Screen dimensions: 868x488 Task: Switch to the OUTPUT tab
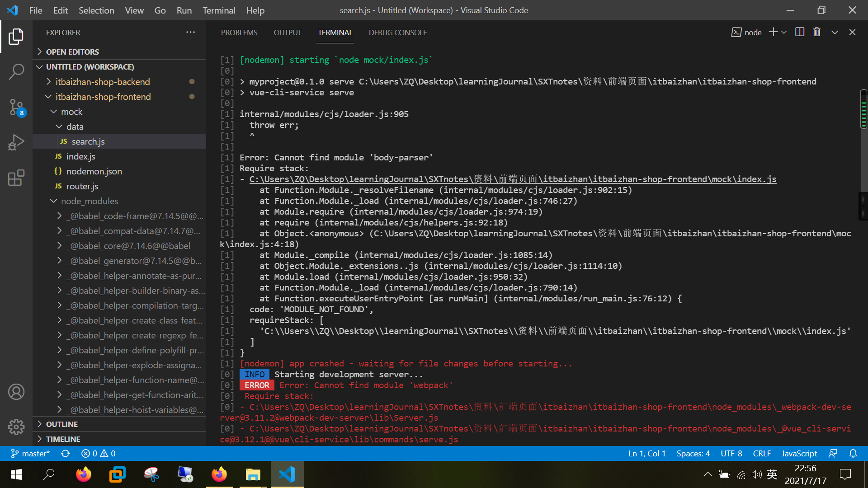point(288,33)
